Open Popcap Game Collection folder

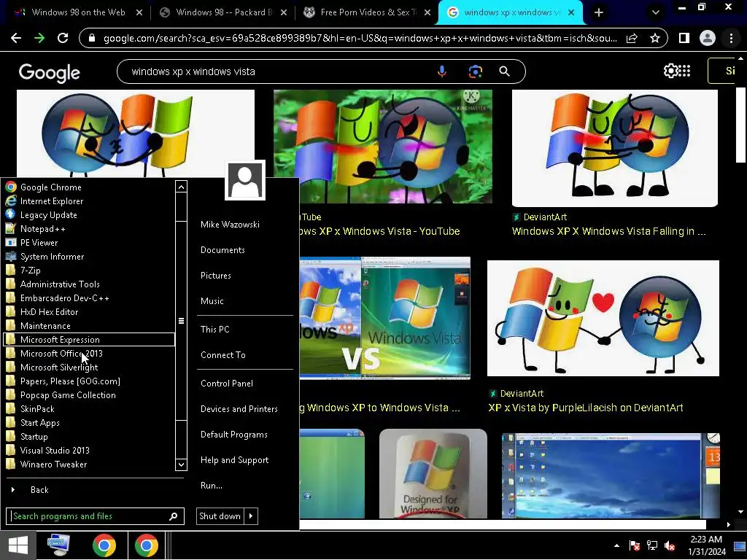tap(90, 394)
